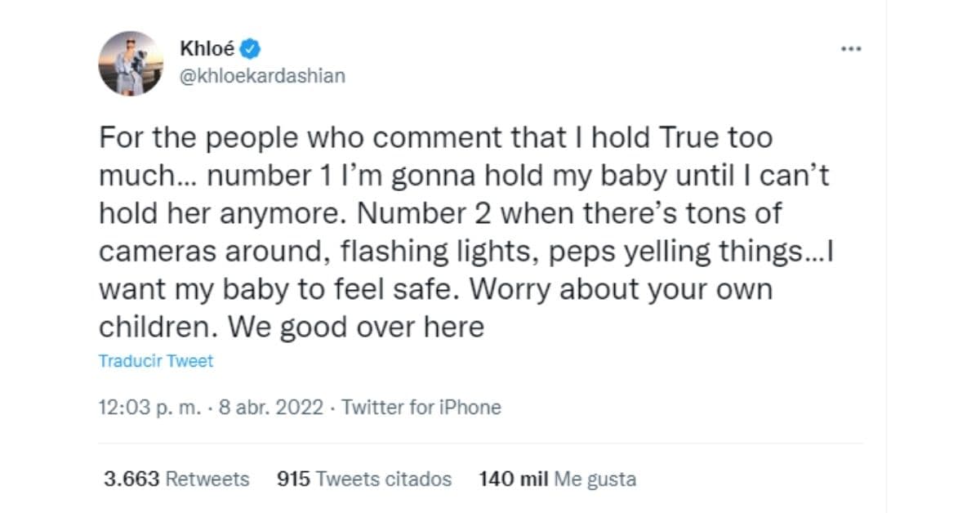Click the phrase We good over here
This screenshot has height=513, width=980.
[x=357, y=325]
